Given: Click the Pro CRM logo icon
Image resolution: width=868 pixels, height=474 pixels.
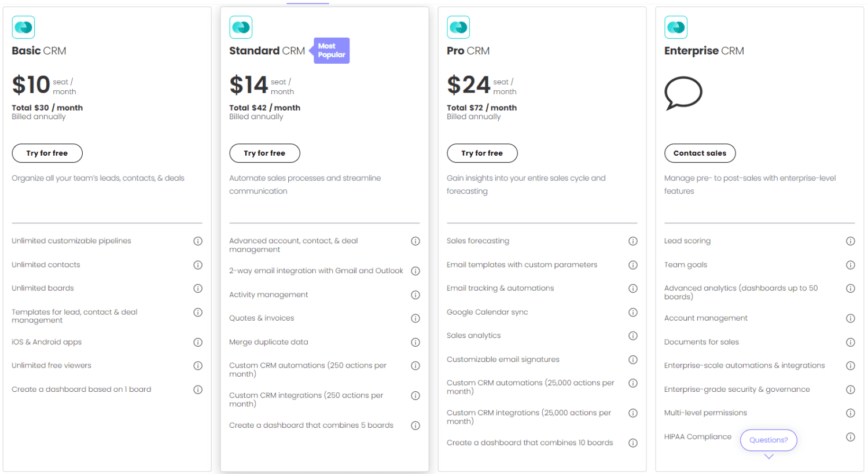Looking at the screenshot, I should click(458, 27).
